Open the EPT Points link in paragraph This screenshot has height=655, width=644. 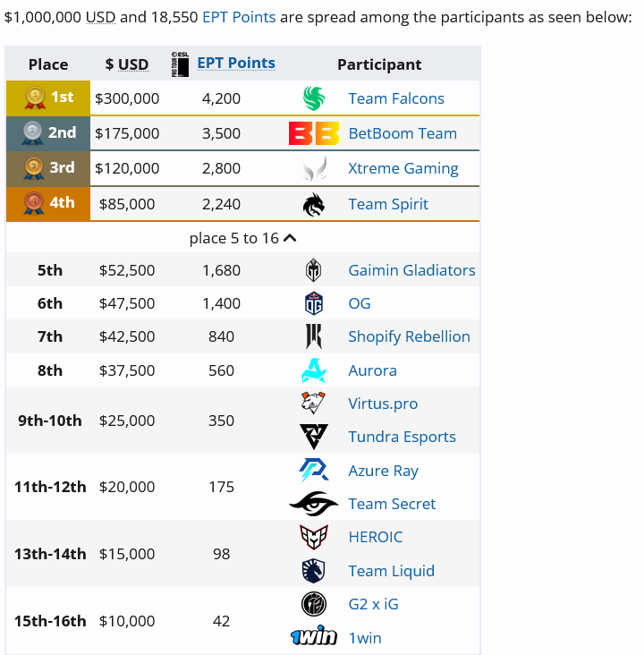[239, 17]
